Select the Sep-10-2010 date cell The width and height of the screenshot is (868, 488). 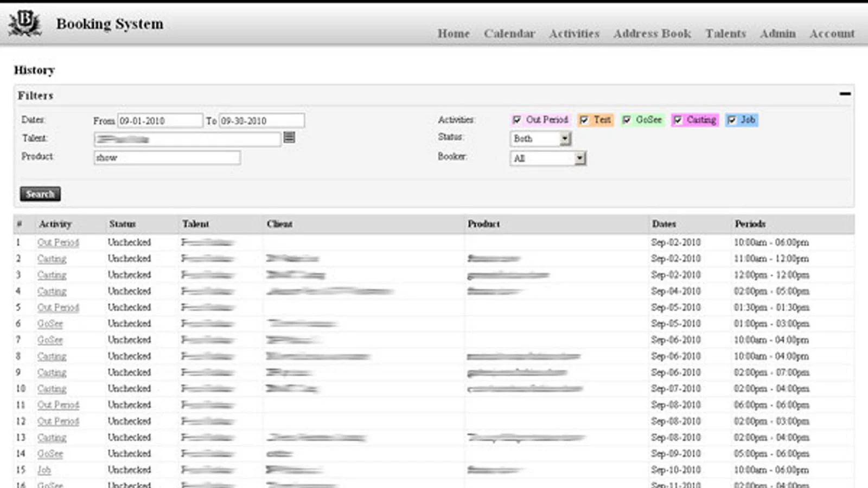pyautogui.click(x=676, y=470)
